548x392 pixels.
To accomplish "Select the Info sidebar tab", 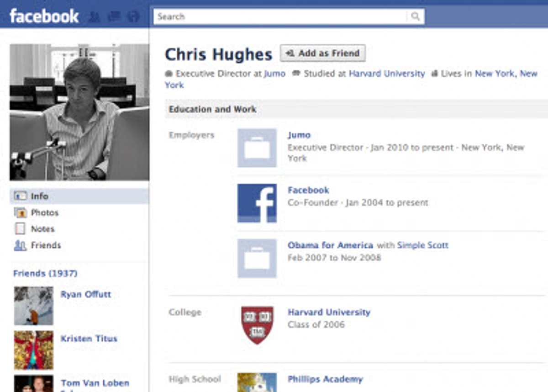I will [x=39, y=196].
